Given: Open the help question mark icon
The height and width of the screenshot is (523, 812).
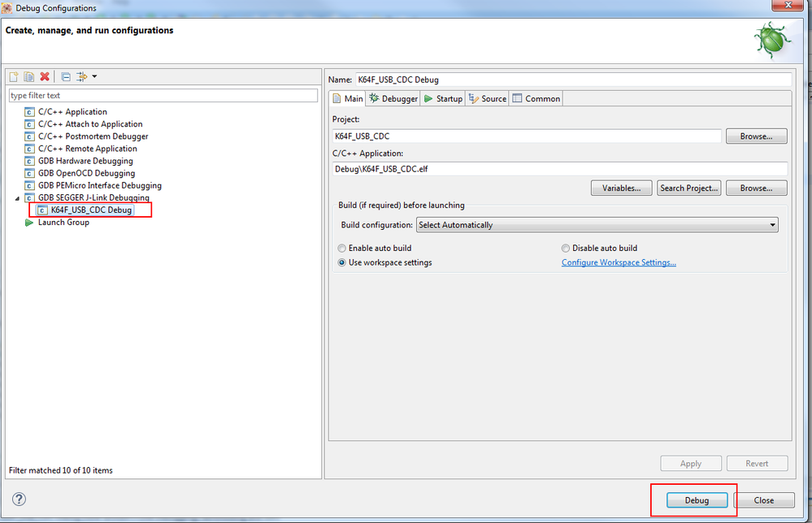Looking at the screenshot, I should point(20,499).
